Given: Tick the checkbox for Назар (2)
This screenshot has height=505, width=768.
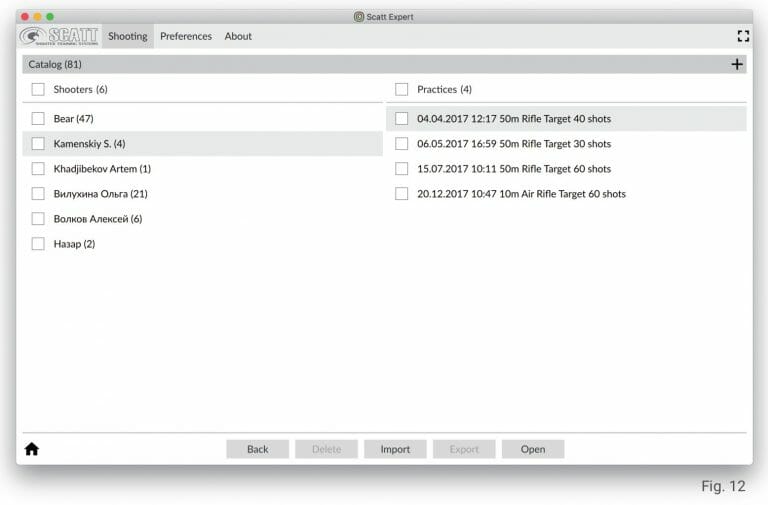Looking at the screenshot, I should 38,244.
